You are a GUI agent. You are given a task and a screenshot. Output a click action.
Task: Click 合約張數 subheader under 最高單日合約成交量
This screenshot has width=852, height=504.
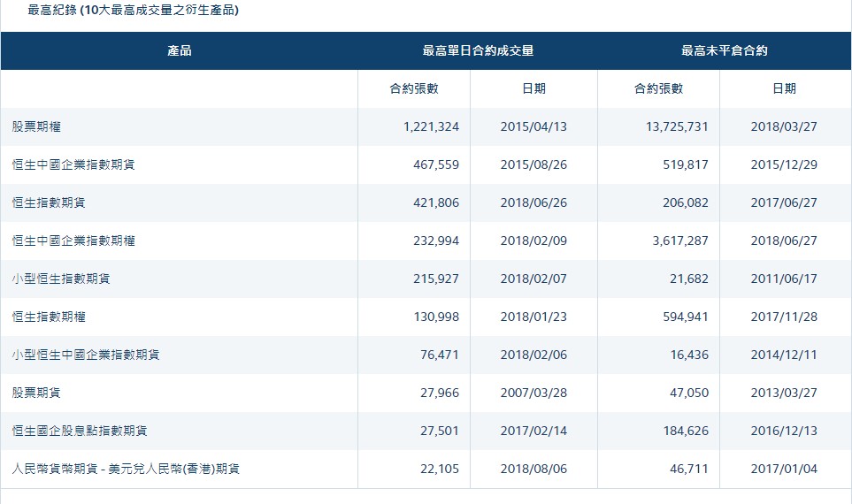[x=414, y=88]
